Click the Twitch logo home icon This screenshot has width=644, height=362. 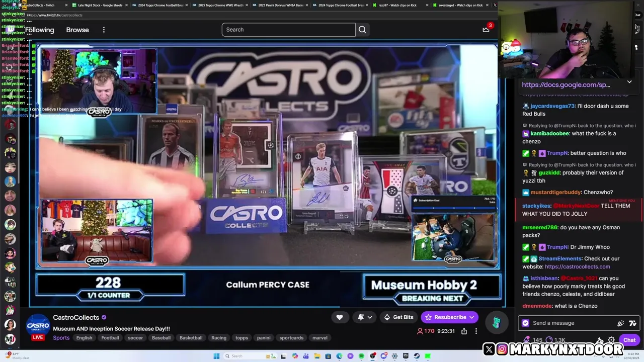click(x=10, y=30)
